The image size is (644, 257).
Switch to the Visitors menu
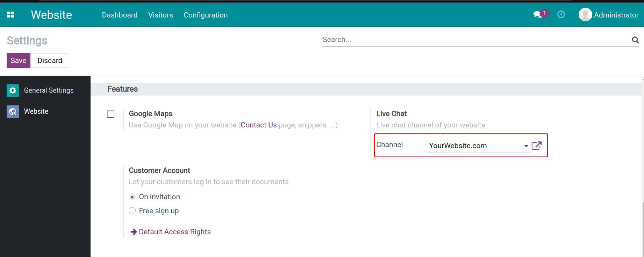160,15
